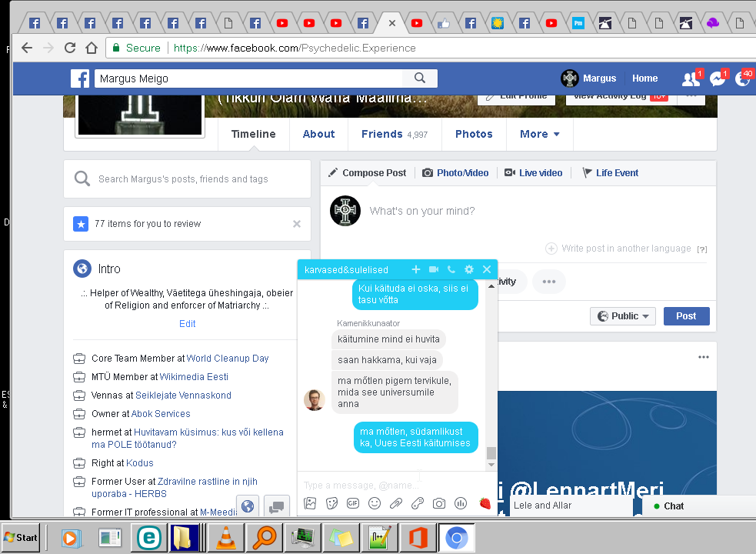Start a Live video
The width and height of the screenshot is (756, 554).
(x=533, y=173)
